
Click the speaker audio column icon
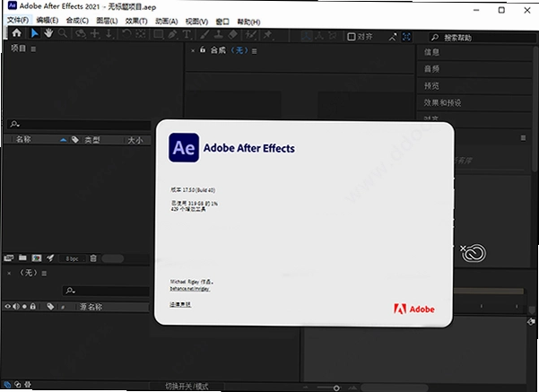[x=16, y=307]
